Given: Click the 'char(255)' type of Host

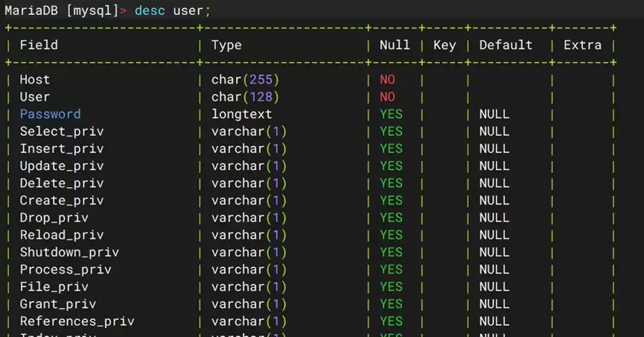Looking at the screenshot, I should [245, 80].
